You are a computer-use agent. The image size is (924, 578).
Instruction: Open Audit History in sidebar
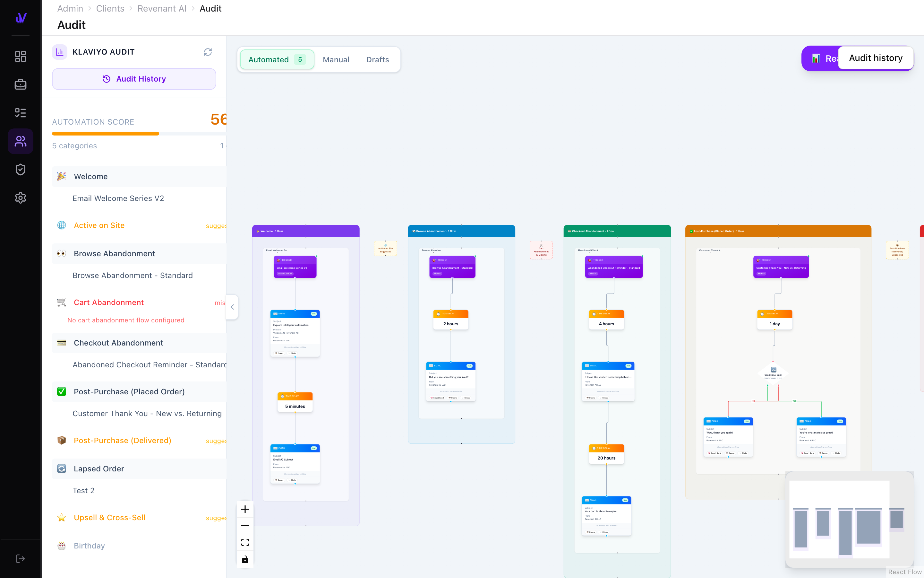click(134, 79)
